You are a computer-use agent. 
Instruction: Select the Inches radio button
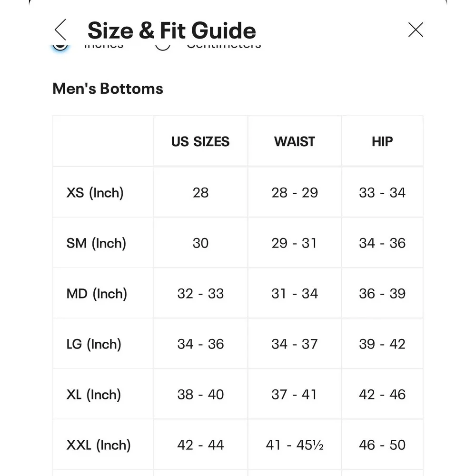pyautogui.click(x=60, y=47)
